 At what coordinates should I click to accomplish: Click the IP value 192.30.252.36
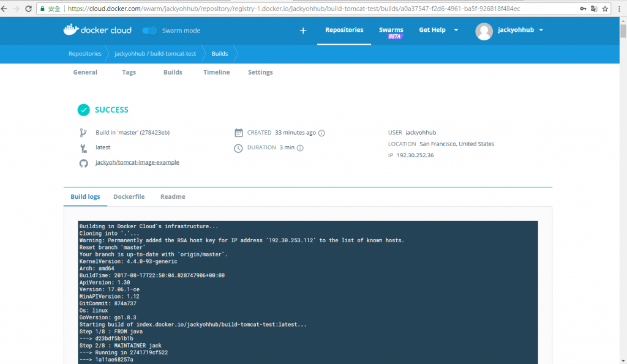pos(415,155)
